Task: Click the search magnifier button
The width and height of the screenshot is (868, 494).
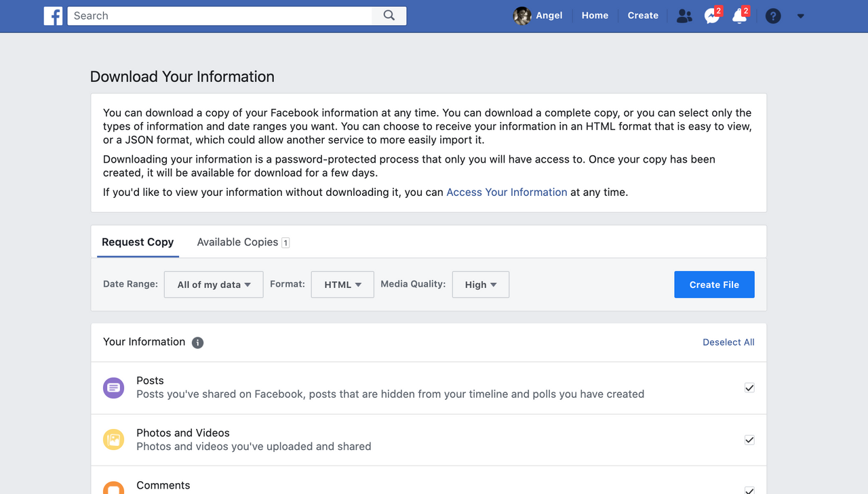Action: pyautogui.click(x=389, y=16)
